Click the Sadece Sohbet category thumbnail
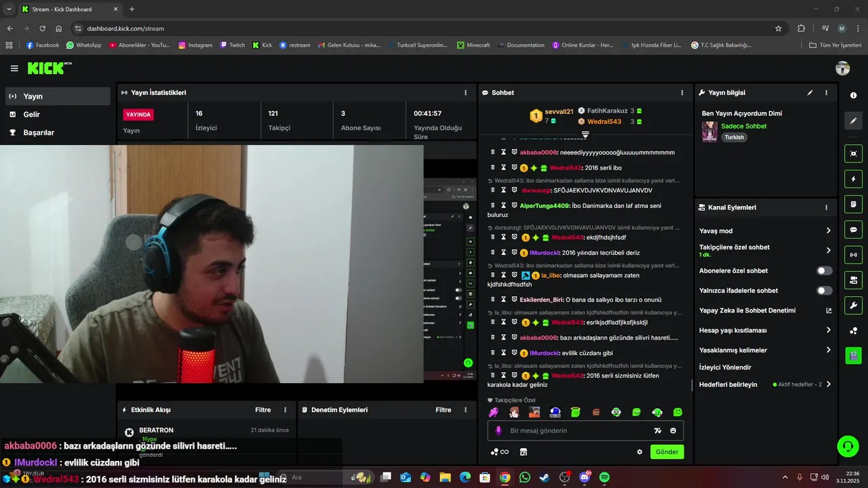The height and width of the screenshot is (488, 868). tap(709, 131)
